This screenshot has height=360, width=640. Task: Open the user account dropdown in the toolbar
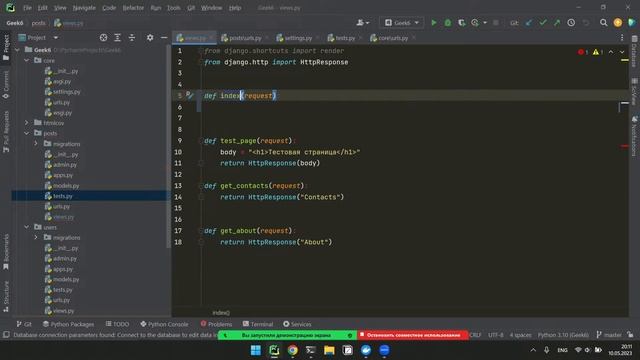pos(362,23)
